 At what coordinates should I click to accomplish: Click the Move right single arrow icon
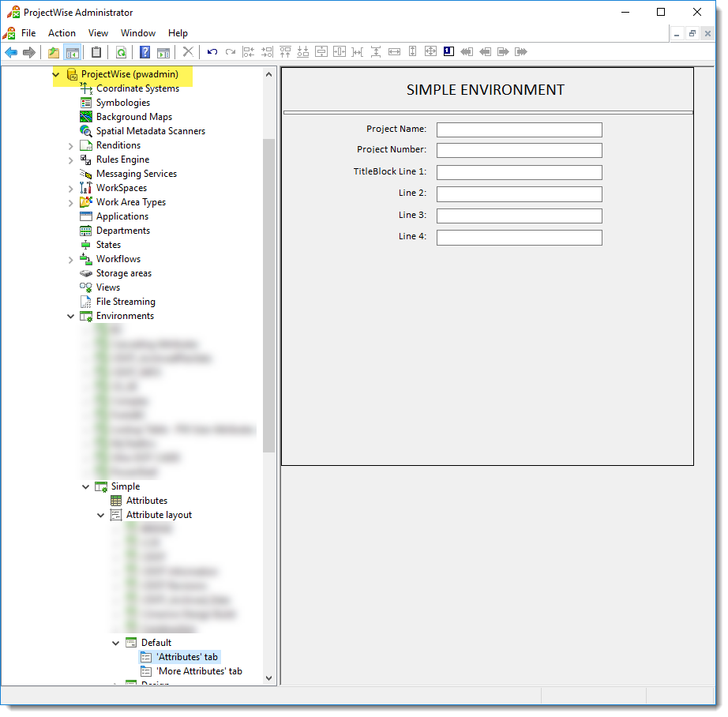[503, 51]
